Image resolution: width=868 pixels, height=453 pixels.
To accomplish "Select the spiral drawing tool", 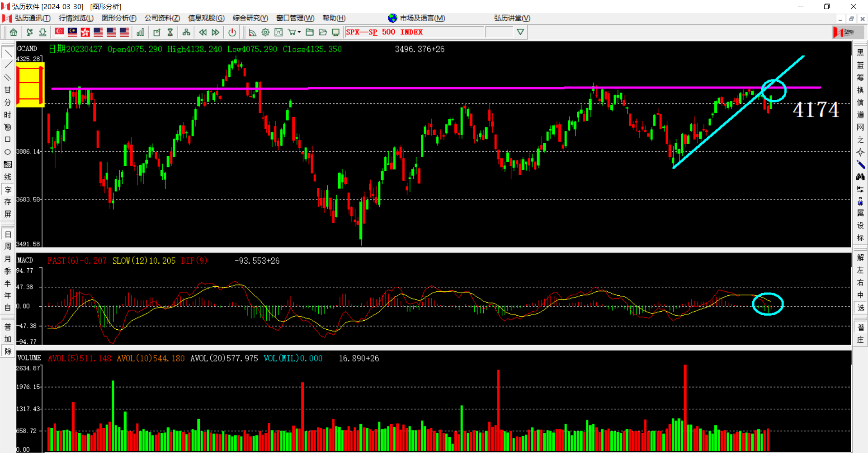I will click(x=8, y=127).
